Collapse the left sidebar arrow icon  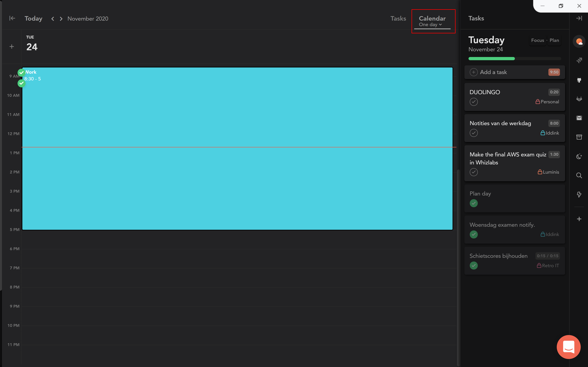(12, 18)
